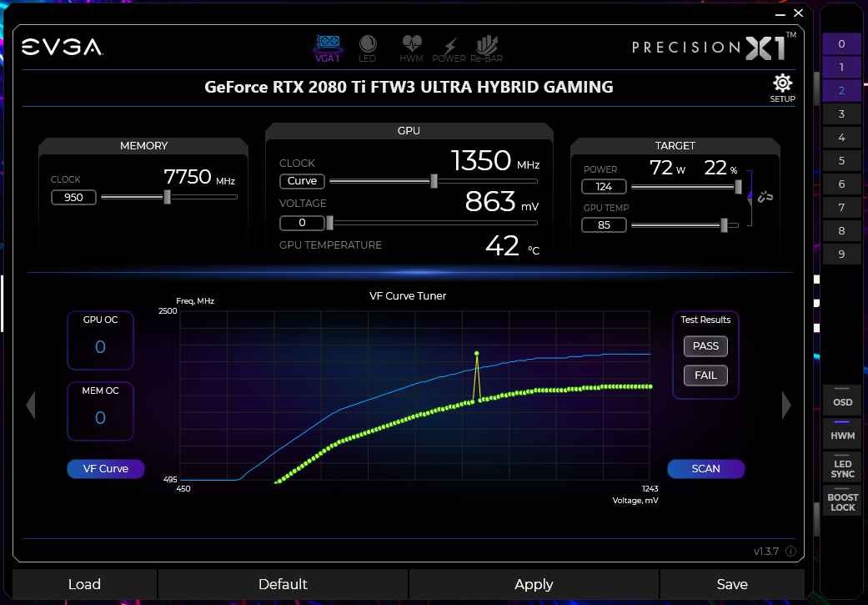
Task: Click the GPU clock Curve field
Action: tap(302, 181)
